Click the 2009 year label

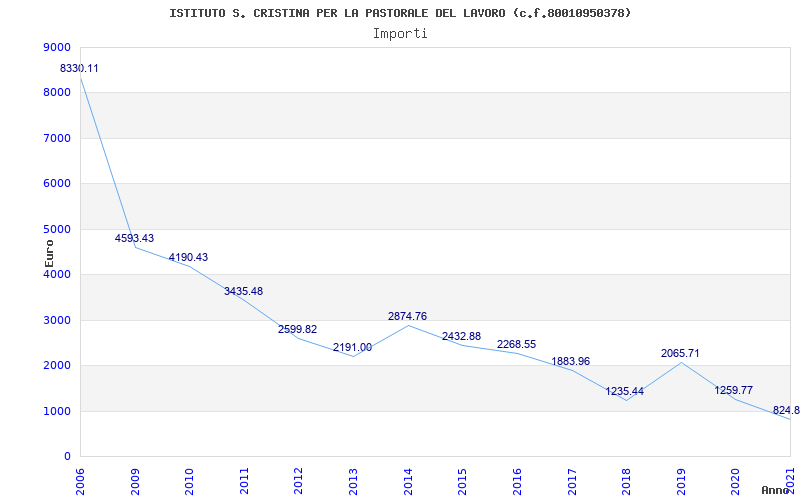(x=135, y=481)
